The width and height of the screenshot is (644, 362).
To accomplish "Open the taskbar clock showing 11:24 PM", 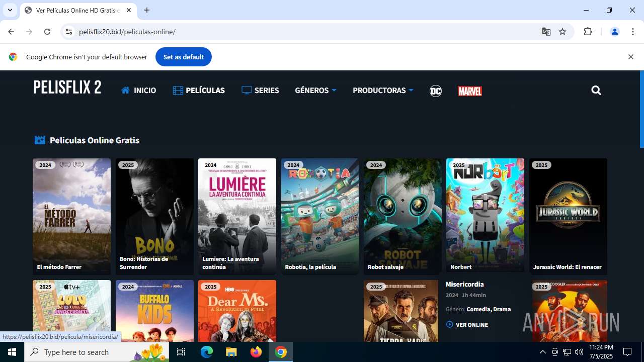I will (x=601, y=352).
